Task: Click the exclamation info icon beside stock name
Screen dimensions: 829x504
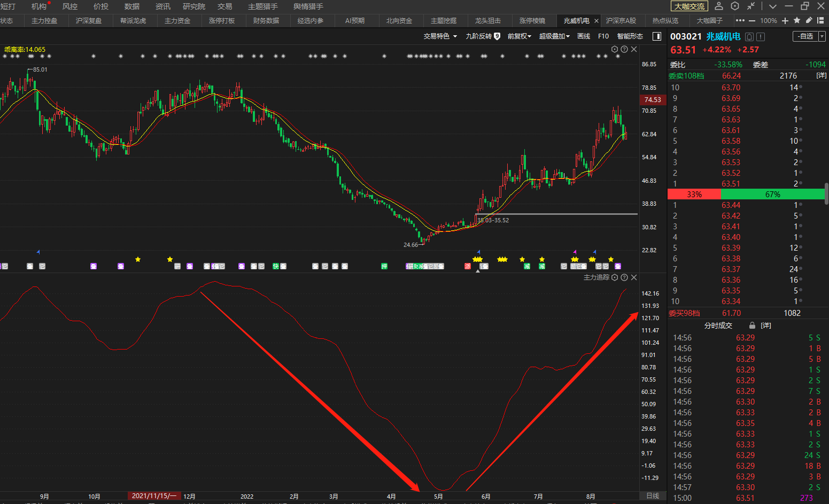Action: point(761,37)
